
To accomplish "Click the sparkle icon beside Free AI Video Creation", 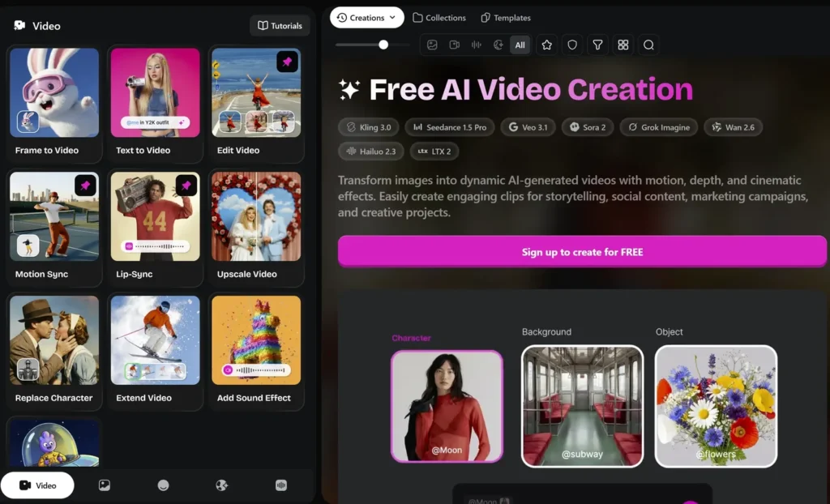I will (x=349, y=89).
